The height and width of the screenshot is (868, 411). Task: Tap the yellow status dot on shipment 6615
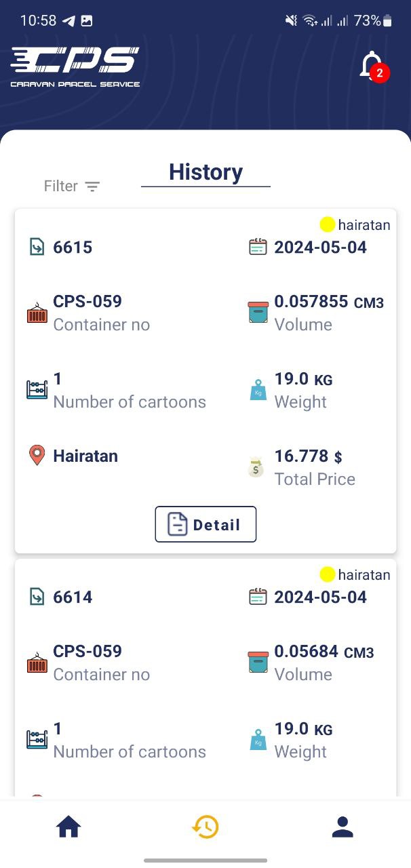tap(328, 224)
